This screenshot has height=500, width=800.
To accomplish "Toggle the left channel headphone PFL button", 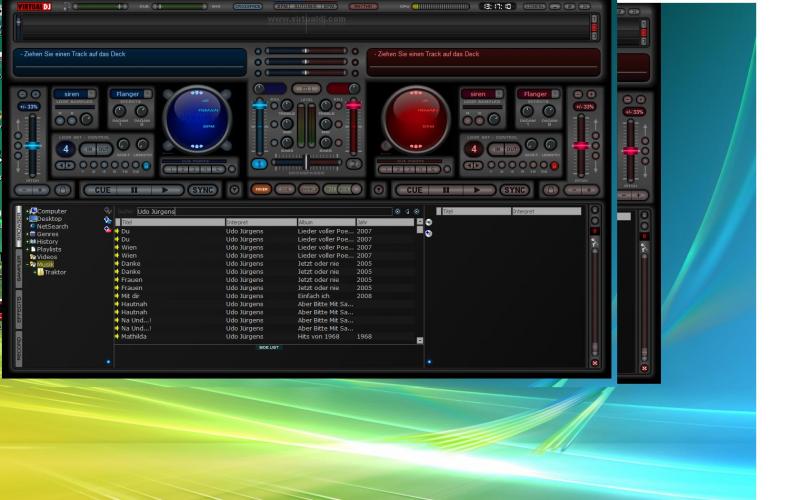I will (259, 164).
